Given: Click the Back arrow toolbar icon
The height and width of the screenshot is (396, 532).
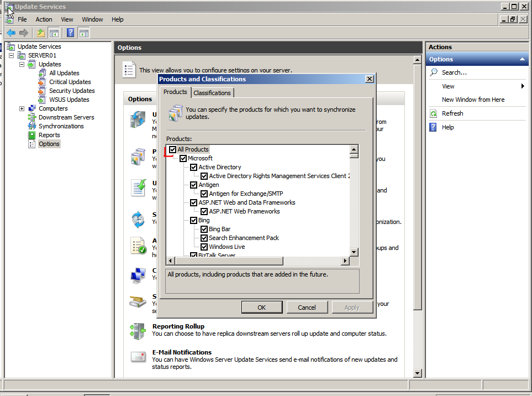Looking at the screenshot, I should (x=11, y=33).
